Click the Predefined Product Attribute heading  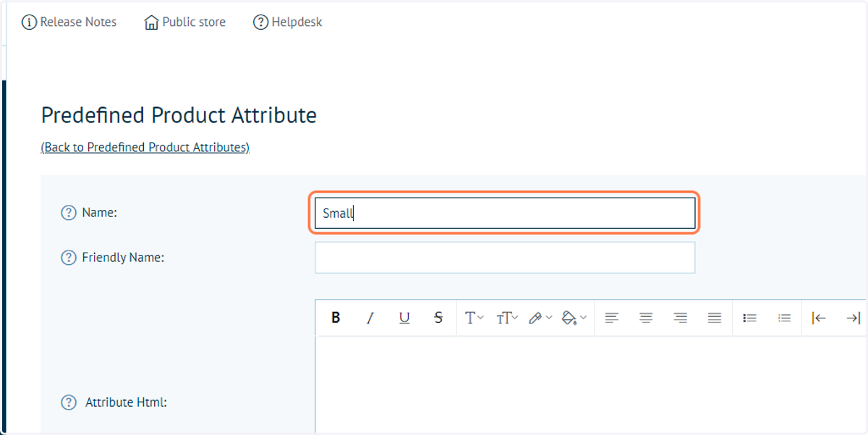(x=179, y=116)
